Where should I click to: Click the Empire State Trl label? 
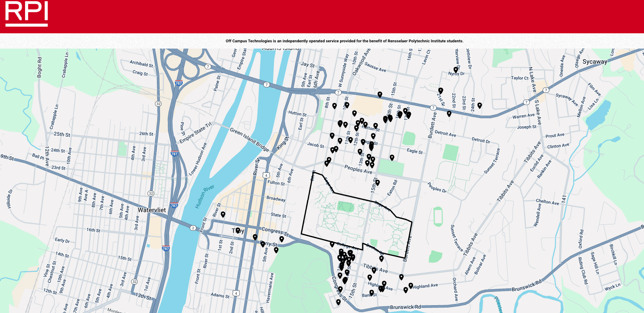(196, 133)
